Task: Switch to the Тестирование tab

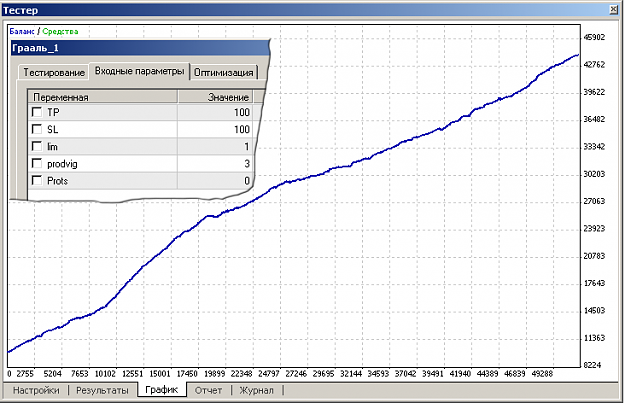Action: [x=54, y=73]
